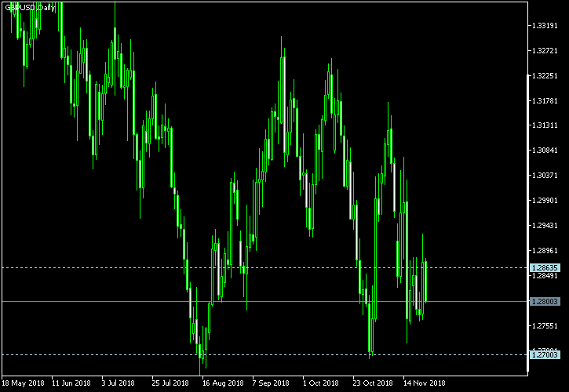Click the GBPUSD,Daily chart title
569x392 pixels.
tap(30, 8)
